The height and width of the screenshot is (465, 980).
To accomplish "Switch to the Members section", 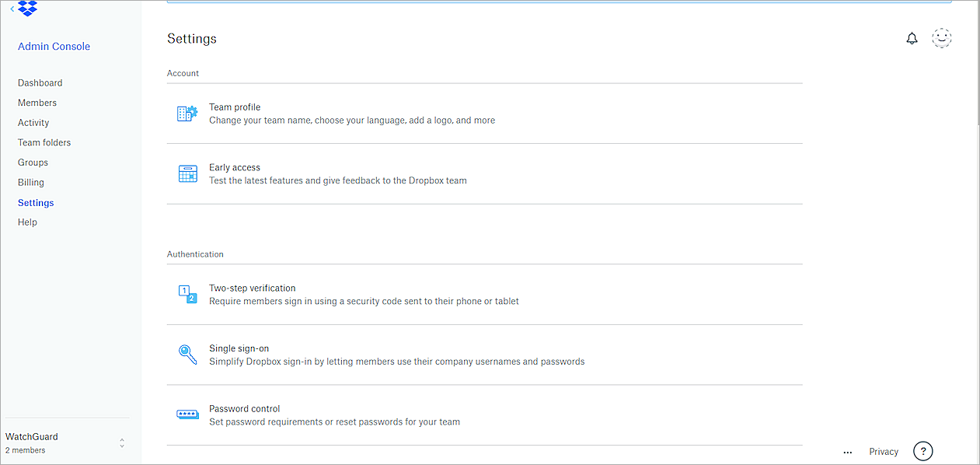I will (x=37, y=102).
